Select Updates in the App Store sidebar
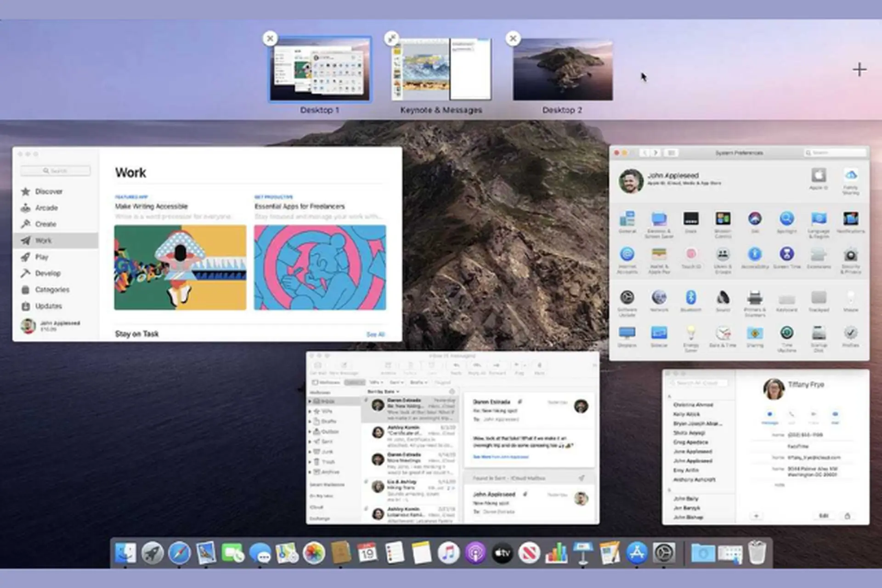The height and width of the screenshot is (588, 882). [x=48, y=306]
